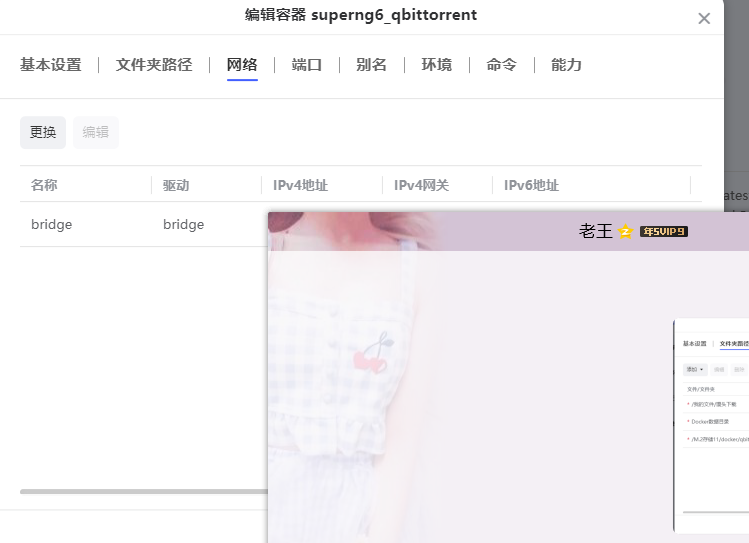Open the 别名 tab

click(371, 65)
